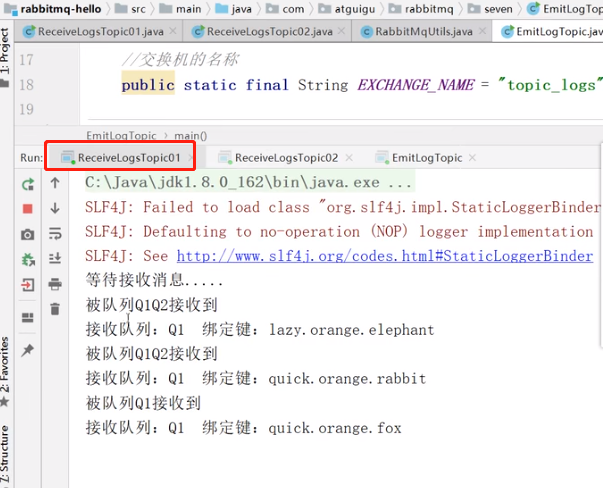Screen dimensions: 603x488
Task: Pin the current Run tab
Action: click(x=28, y=350)
